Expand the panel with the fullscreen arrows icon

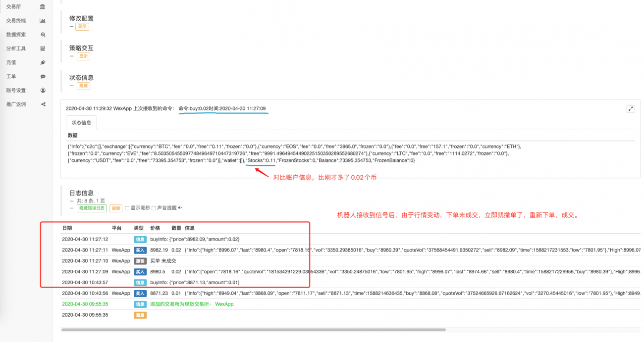631,108
